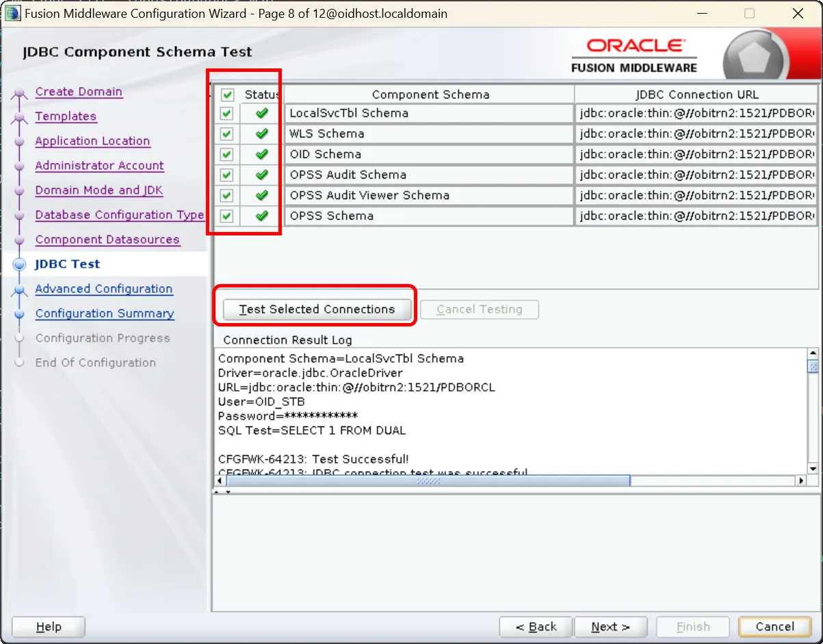Click Test Selected Connections button

point(317,309)
